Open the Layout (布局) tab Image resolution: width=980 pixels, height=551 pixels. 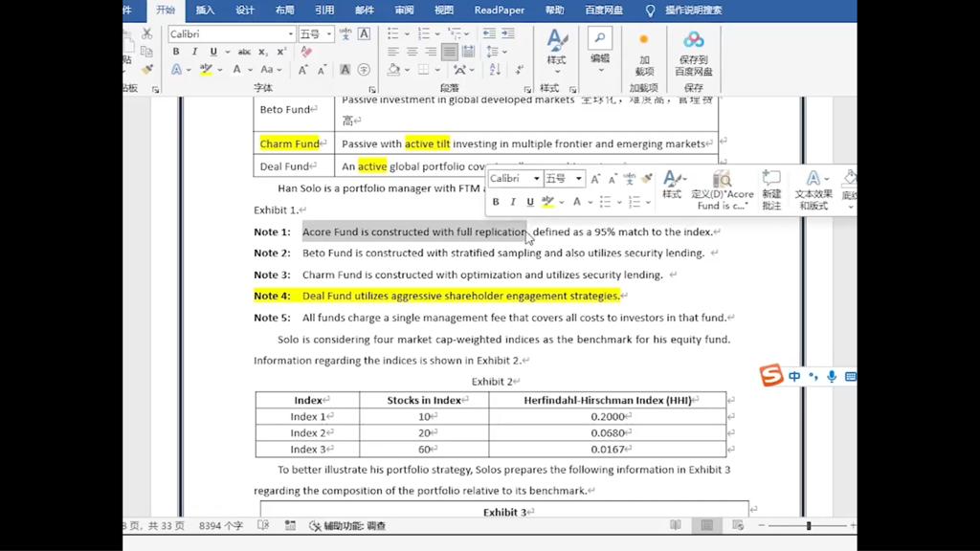284,10
